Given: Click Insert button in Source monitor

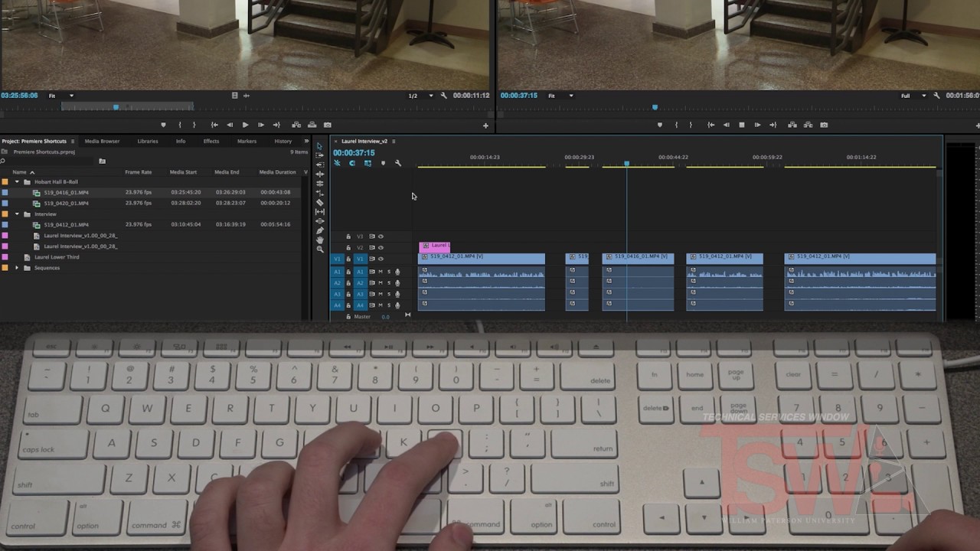Looking at the screenshot, I should tap(296, 125).
